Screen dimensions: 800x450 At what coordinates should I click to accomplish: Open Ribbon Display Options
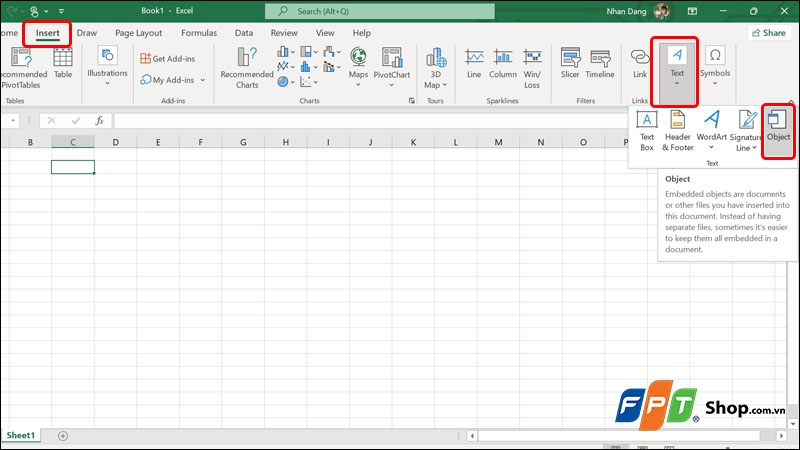pos(692,11)
